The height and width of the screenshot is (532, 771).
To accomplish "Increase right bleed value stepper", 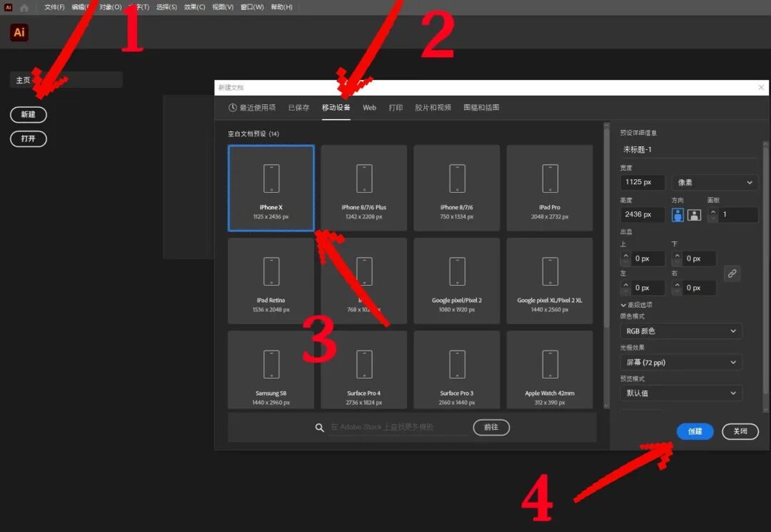I will [677, 285].
